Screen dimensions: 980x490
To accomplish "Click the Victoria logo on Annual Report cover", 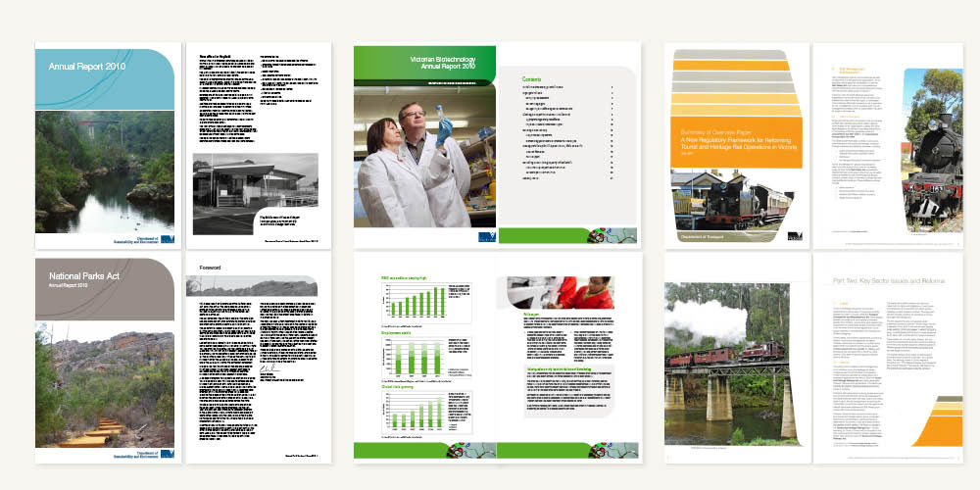I will click(162, 237).
